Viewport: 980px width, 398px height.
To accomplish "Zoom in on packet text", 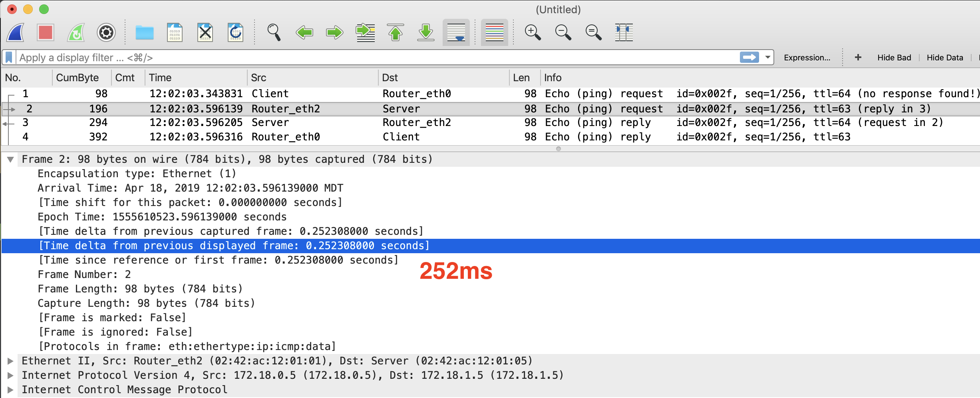I will click(533, 32).
